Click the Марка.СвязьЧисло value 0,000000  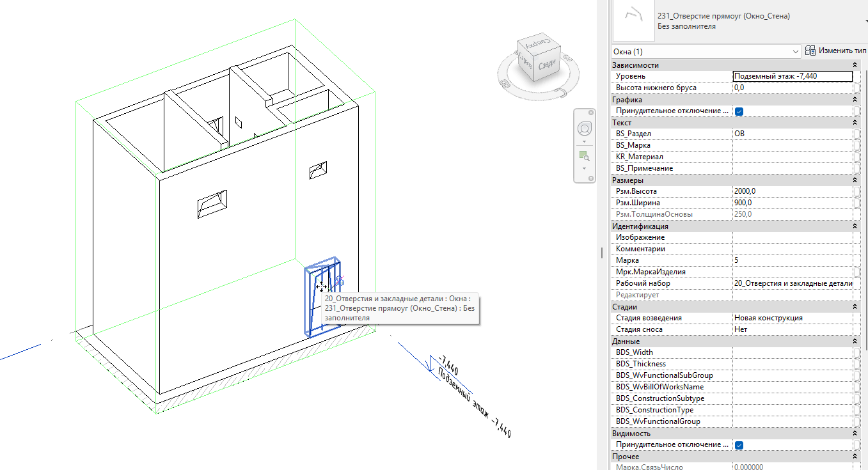[793, 467]
